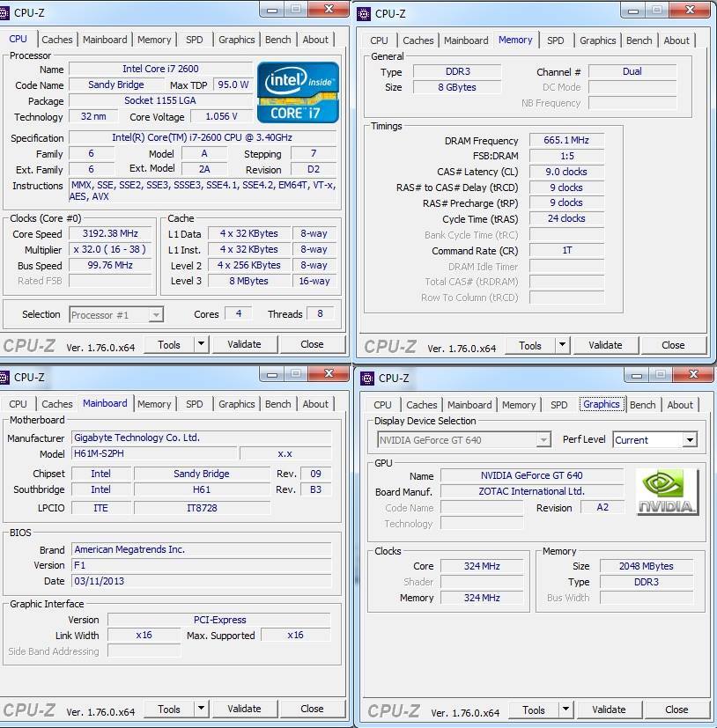The width and height of the screenshot is (717, 728).
Task: Open Graphics tab in Memory window
Action: point(597,40)
